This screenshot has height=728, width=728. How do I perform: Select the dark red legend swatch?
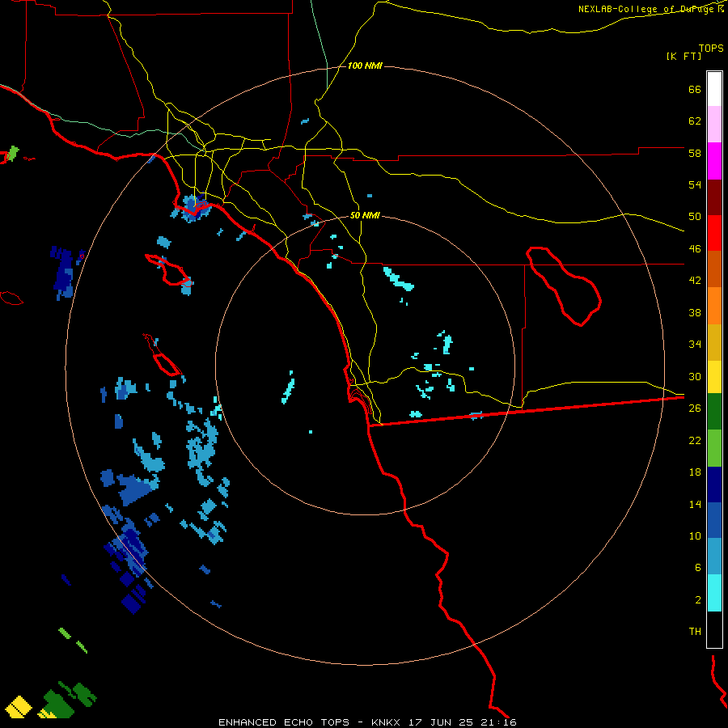714,198
